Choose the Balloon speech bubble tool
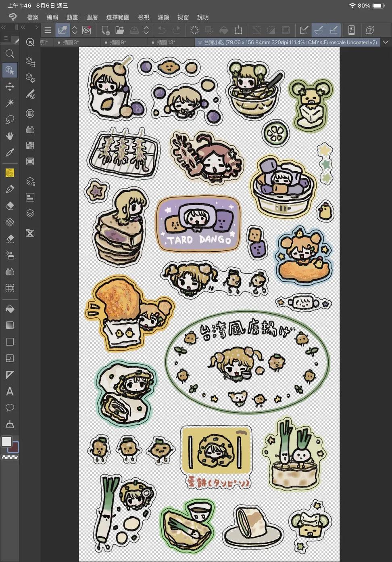The width and height of the screenshot is (392, 562). point(10,408)
